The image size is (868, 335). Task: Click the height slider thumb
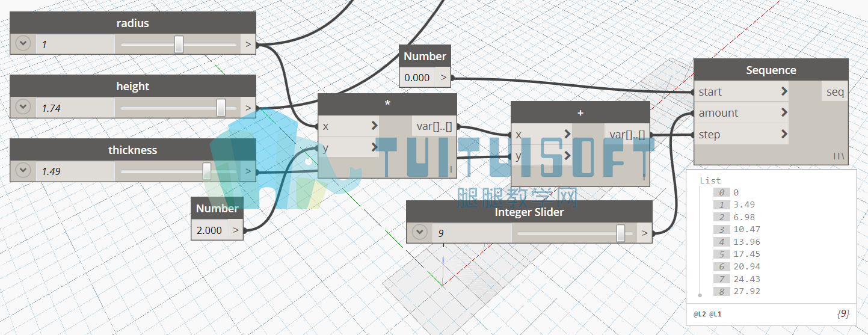pyautogui.click(x=221, y=107)
